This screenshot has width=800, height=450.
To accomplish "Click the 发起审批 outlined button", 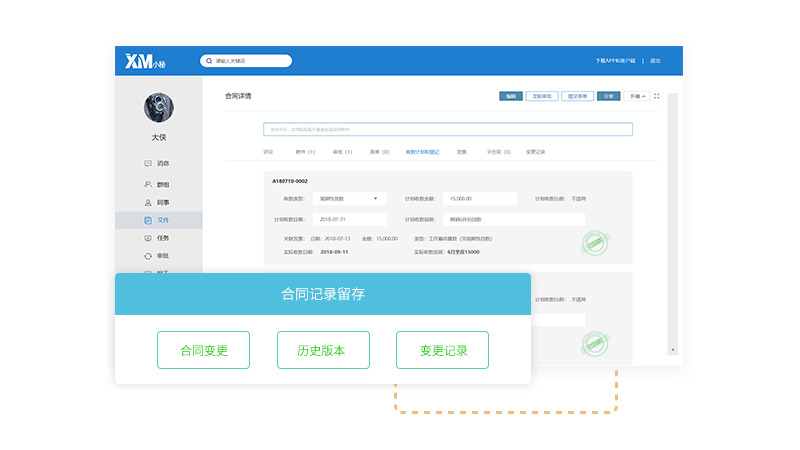I will click(542, 96).
